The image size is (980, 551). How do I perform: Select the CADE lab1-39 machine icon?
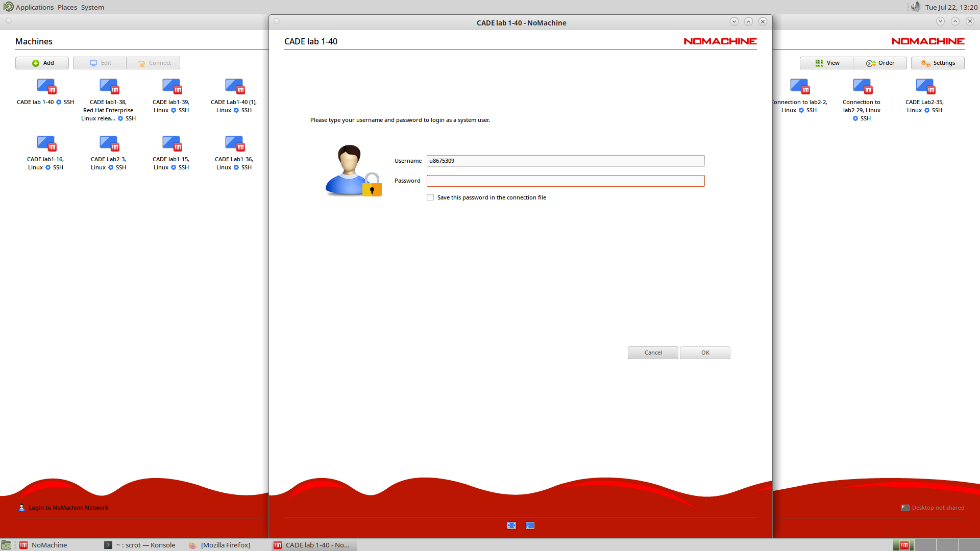171,87
